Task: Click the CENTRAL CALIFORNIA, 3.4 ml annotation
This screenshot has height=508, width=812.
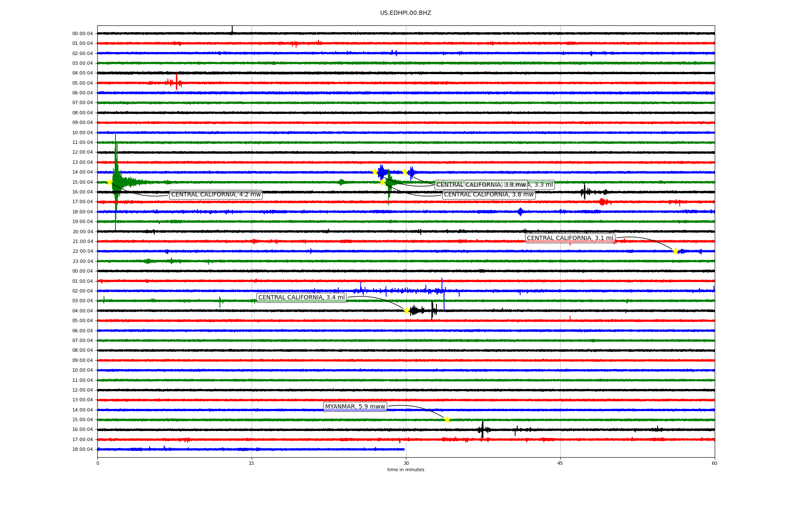Action: [301, 298]
